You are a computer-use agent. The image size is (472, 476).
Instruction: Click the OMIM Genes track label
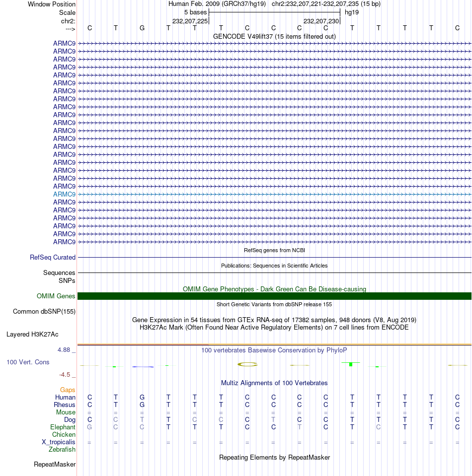(x=56, y=296)
